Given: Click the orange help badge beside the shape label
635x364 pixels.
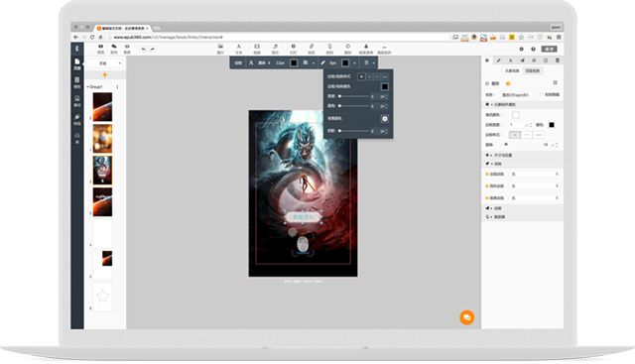Looking at the screenshot, I should [x=508, y=83].
